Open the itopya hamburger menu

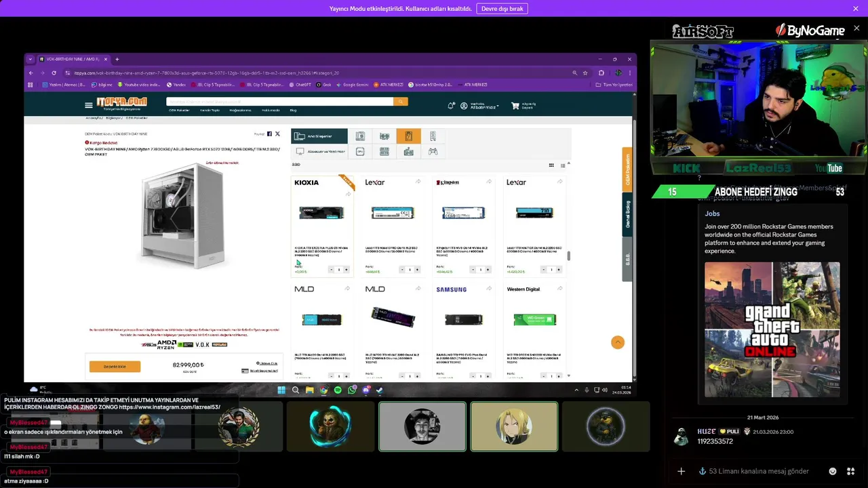coord(88,105)
